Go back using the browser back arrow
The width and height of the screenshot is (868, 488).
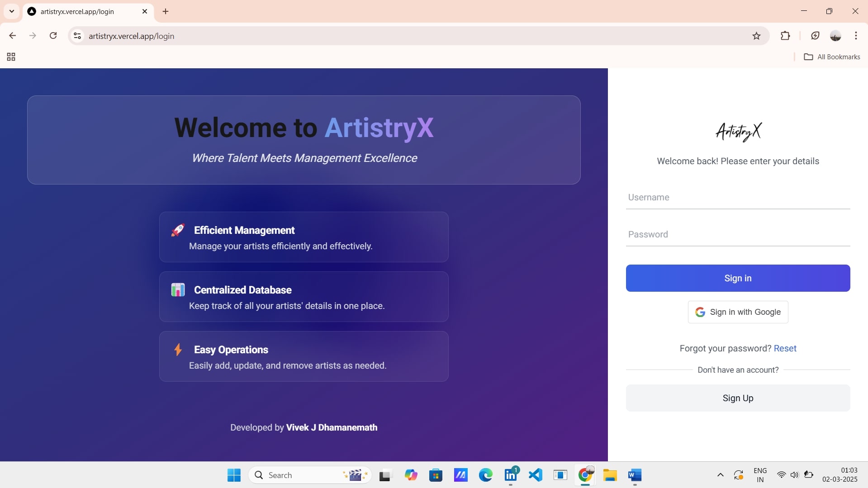(13, 36)
